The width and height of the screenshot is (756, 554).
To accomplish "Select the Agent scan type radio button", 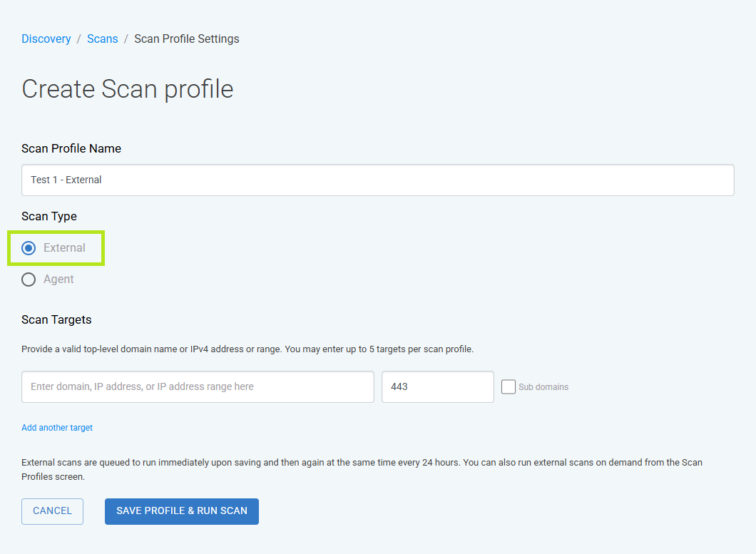I will coord(29,279).
